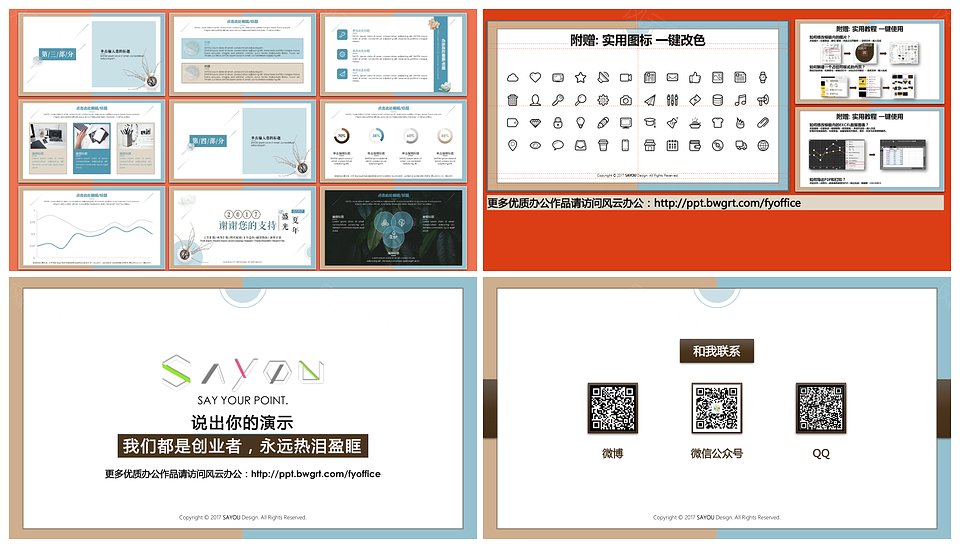
Task: Open the 谢谢您的支持 thank-you slide thumbnail
Action: 242,228
